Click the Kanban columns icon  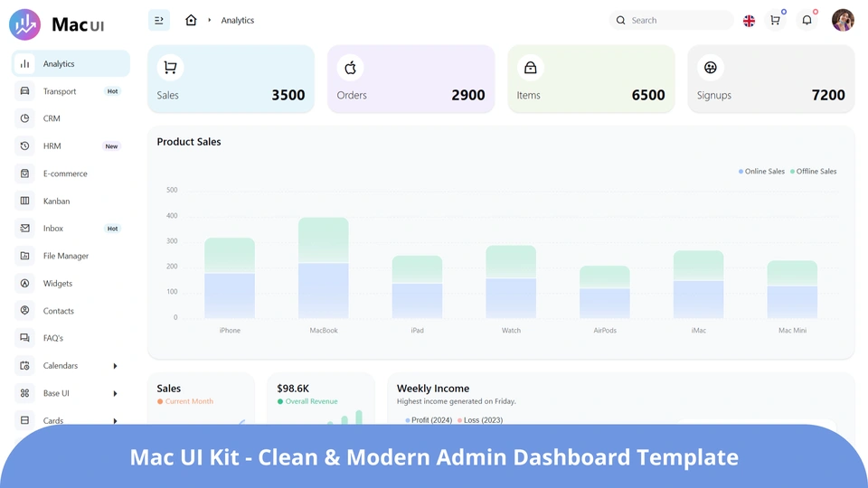[25, 201]
